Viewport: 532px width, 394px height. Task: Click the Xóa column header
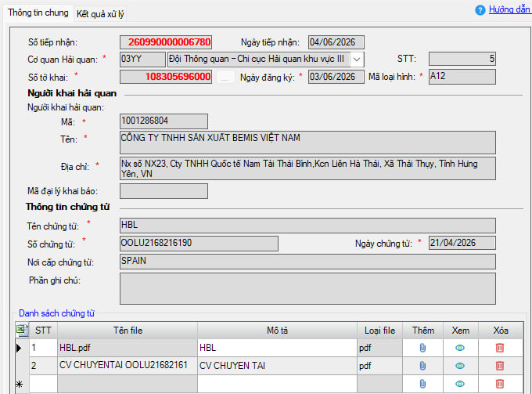(501, 331)
